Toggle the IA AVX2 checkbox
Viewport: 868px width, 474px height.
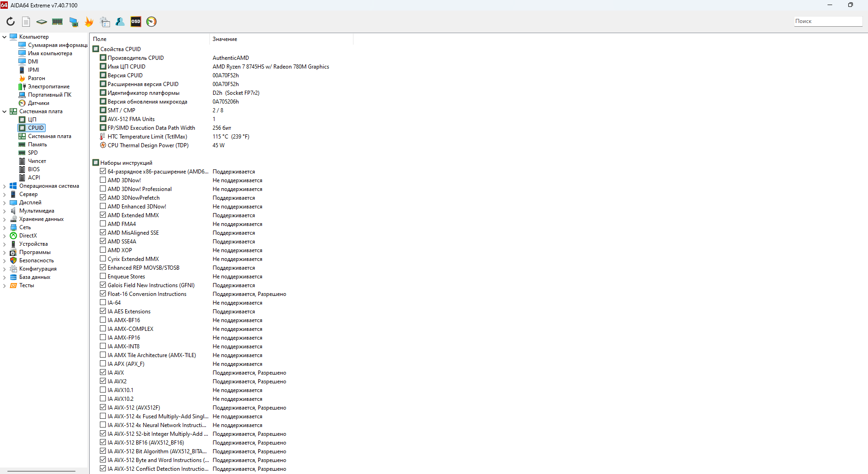103,382
